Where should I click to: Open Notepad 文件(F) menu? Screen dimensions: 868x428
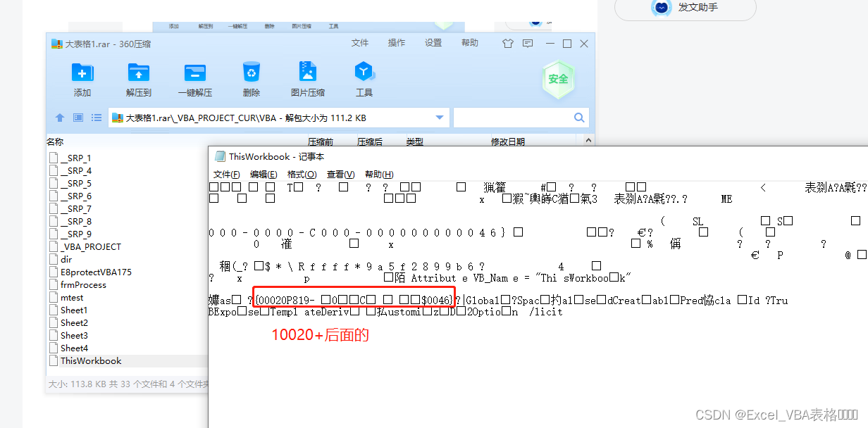[x=227, y=175]
